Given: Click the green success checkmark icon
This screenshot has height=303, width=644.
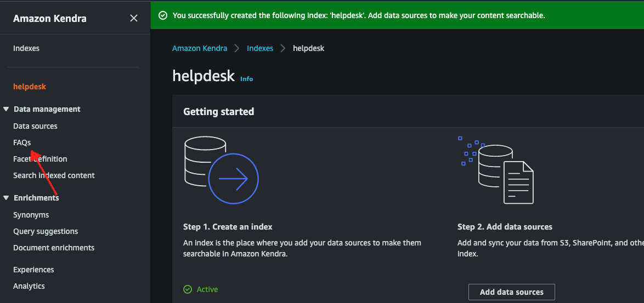Looking at the screenshot, I should (162, 15).
